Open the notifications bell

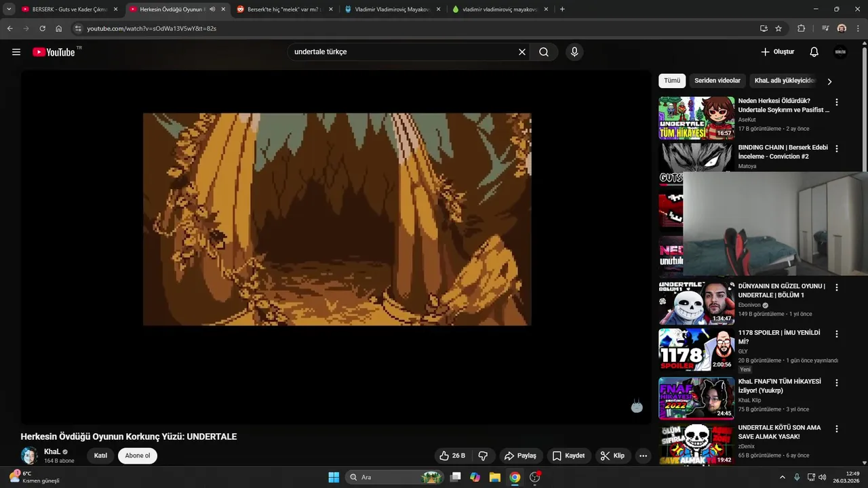pyautogui.click(x=814, y=52)
